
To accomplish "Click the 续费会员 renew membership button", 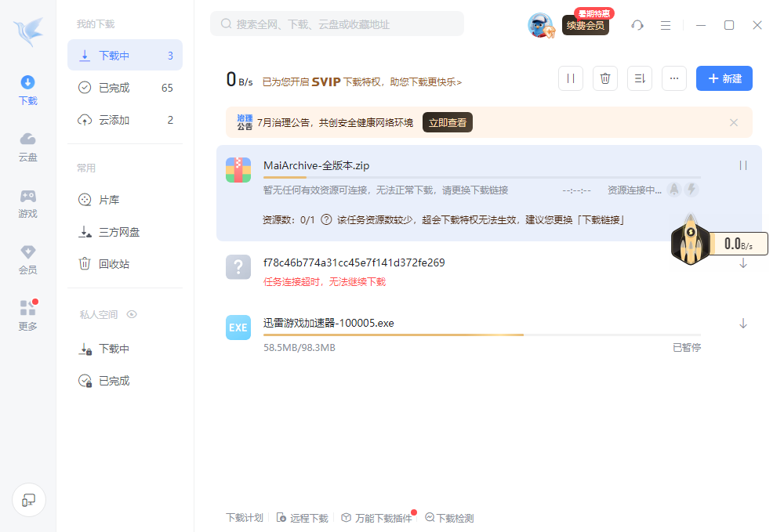I will click(x=586, y=25).
